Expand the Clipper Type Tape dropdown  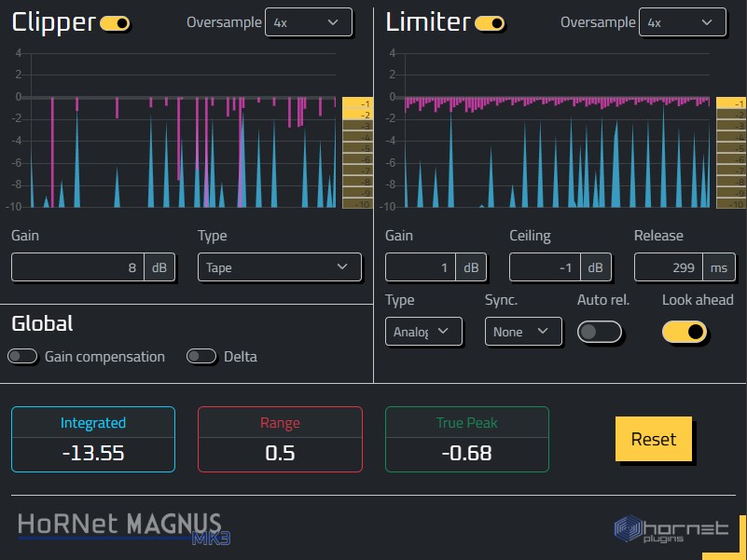[x=280, y=267]
